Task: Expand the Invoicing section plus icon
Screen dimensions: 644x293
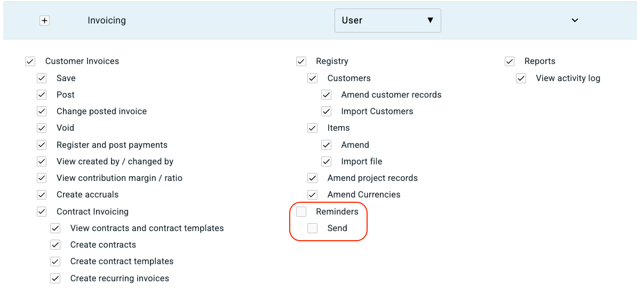Action: (x=45, y=21)
